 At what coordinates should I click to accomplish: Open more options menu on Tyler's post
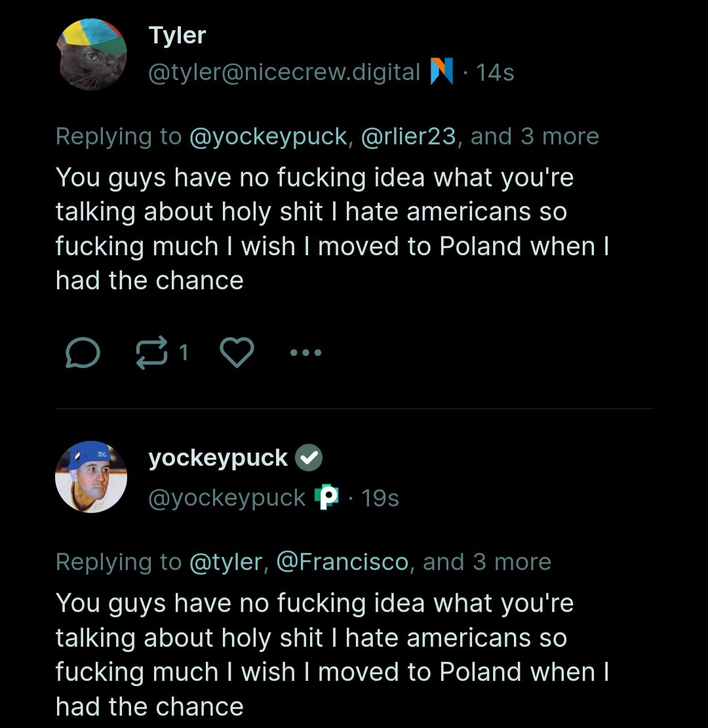coord(306,354)
